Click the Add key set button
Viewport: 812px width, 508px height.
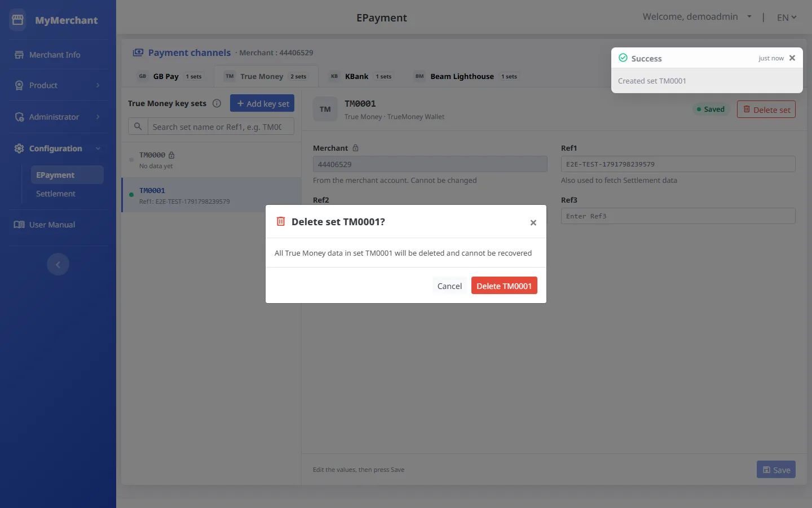click(262, 103)
